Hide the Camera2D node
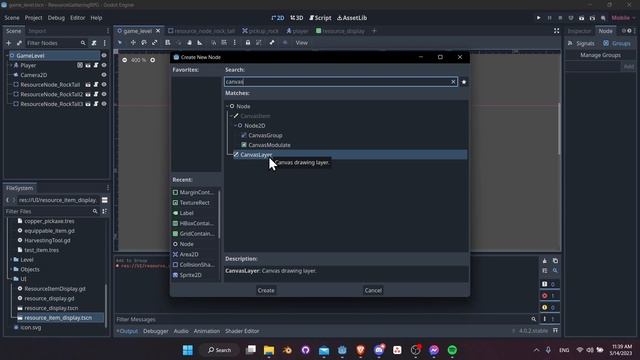This screenshot has height=360, width=640. tap(104, 75)
